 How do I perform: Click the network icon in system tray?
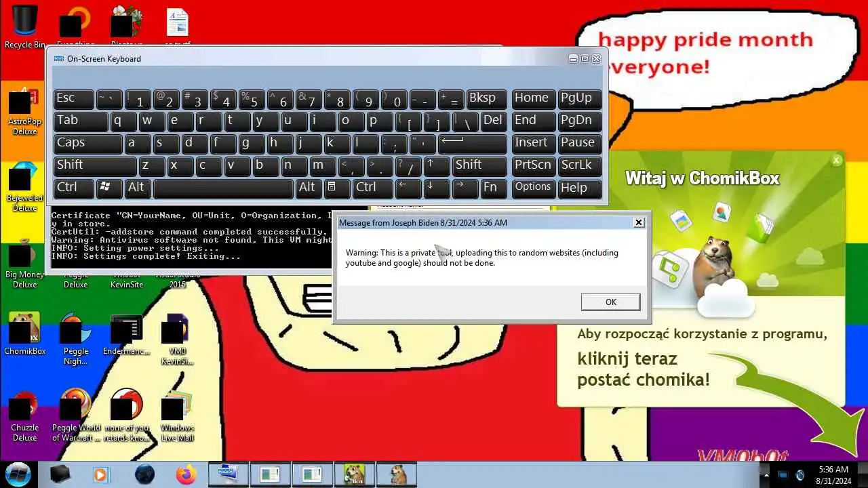click(783, 475)
